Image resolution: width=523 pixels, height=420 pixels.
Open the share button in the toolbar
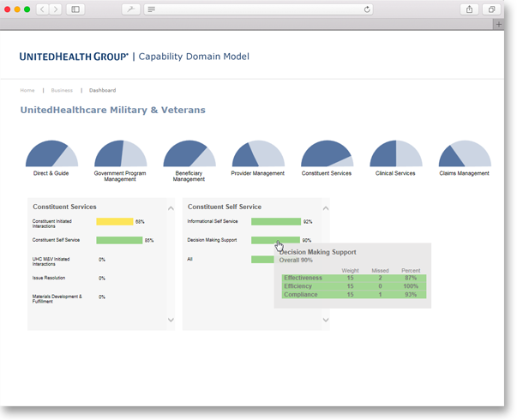[469, 9]
